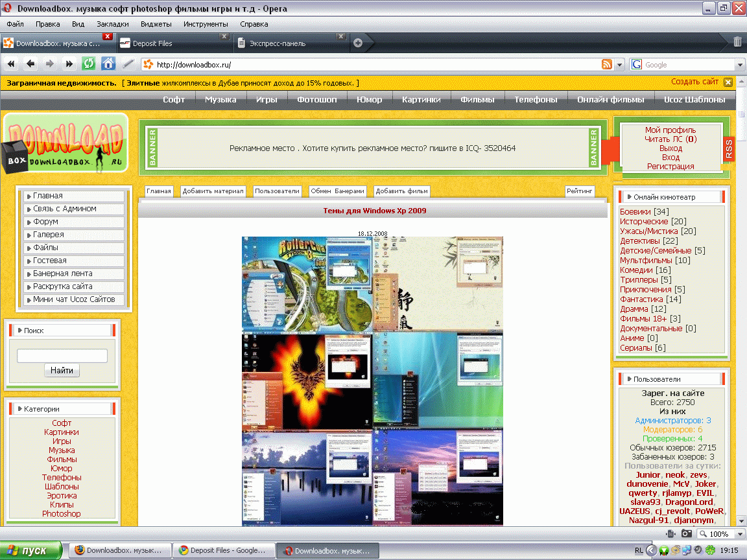
Task: Switch to the Deposit Files tab
Action: (x=174, y=43)
